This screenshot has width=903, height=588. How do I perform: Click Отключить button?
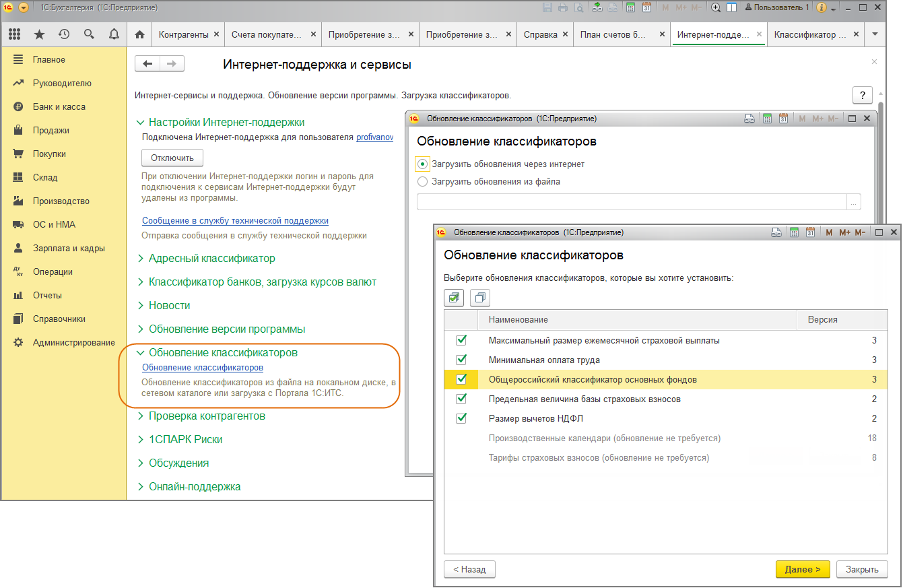(x=172, y=158)
